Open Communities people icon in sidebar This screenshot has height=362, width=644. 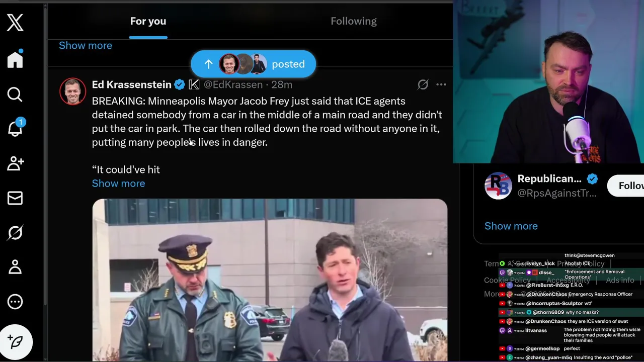pyautogui.click(x=15, y=163)
